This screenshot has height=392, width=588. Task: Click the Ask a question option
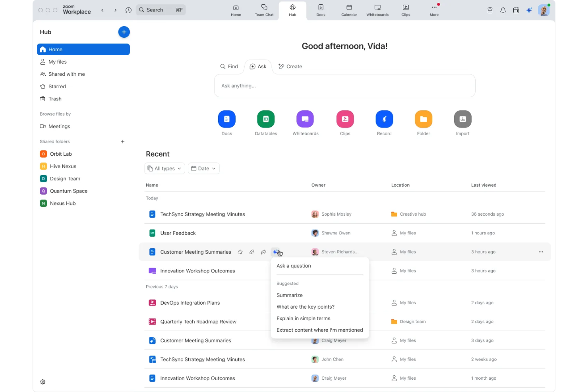[x=294, y=266]
